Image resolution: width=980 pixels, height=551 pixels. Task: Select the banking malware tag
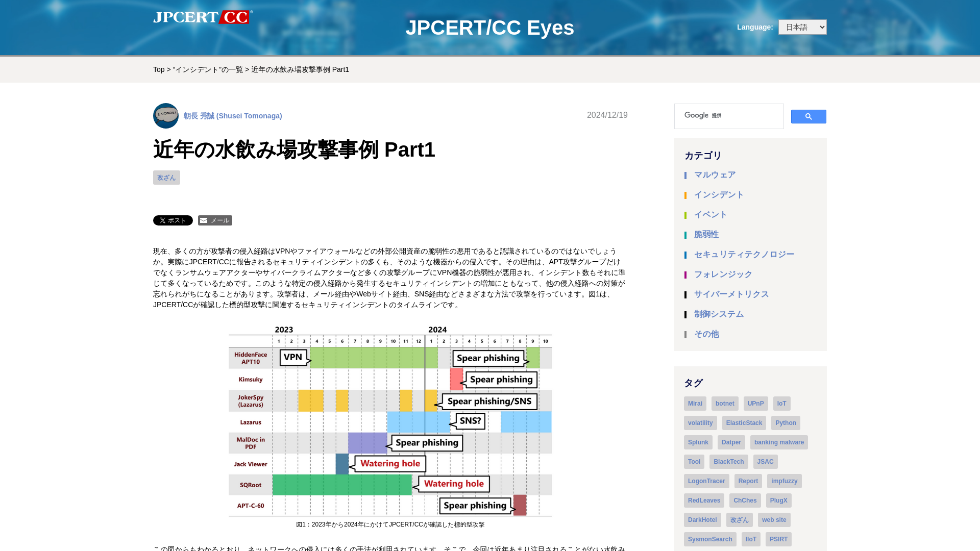click(x=779, y=442)
